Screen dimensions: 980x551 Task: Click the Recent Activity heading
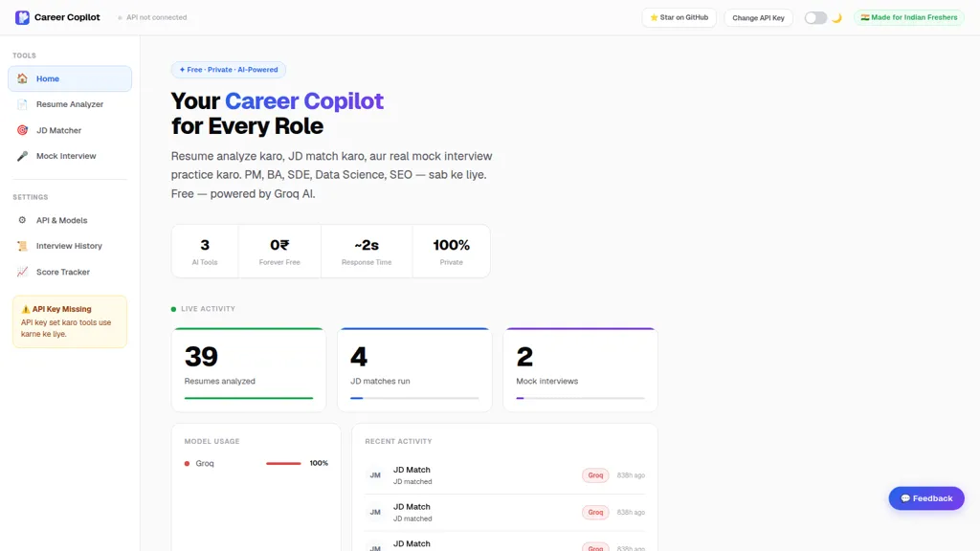tap(399, 442)
